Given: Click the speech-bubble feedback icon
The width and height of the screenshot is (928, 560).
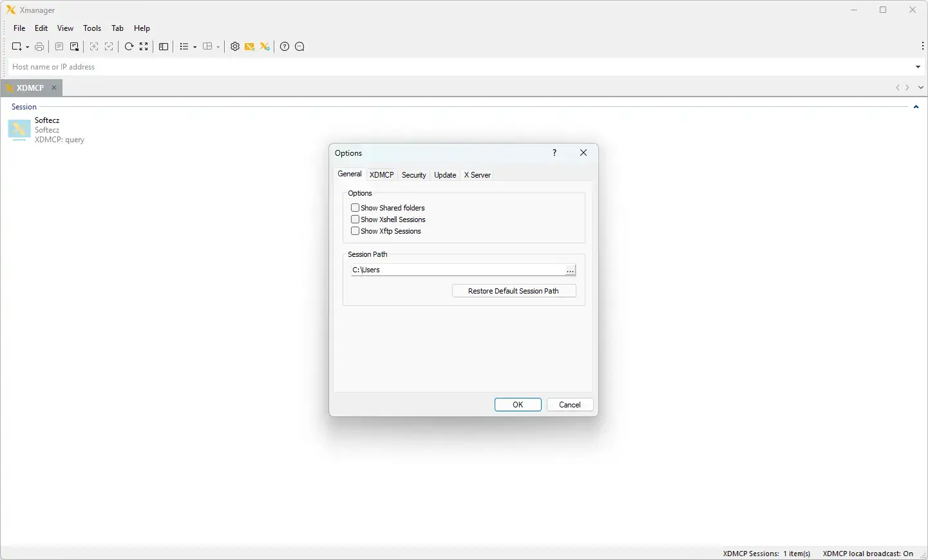Looking at the screenshot, I should click(299, 46).
